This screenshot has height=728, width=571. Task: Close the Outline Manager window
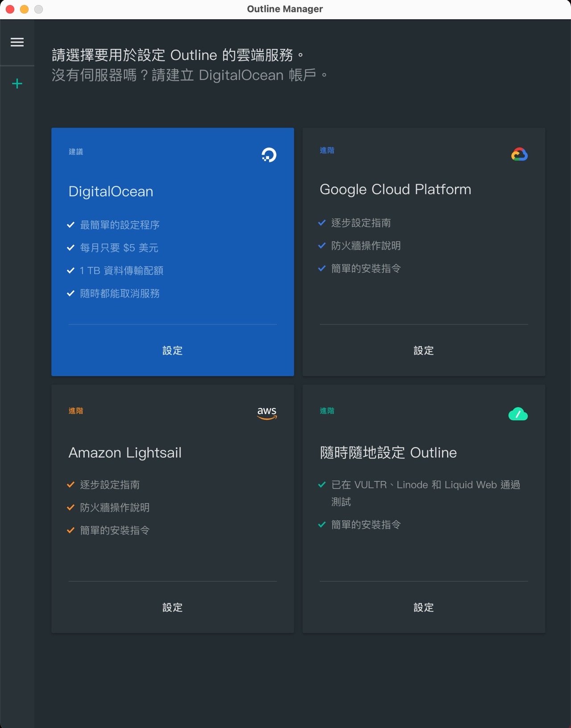(10, 9)
